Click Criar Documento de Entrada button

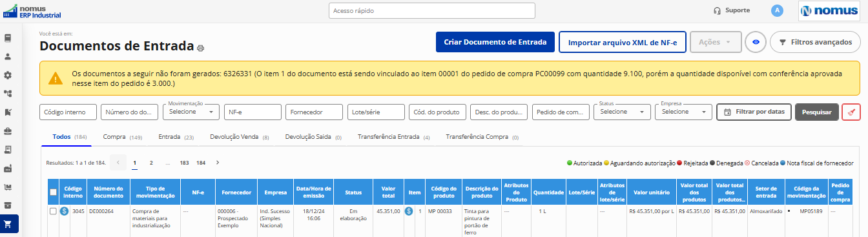[495, 42]
